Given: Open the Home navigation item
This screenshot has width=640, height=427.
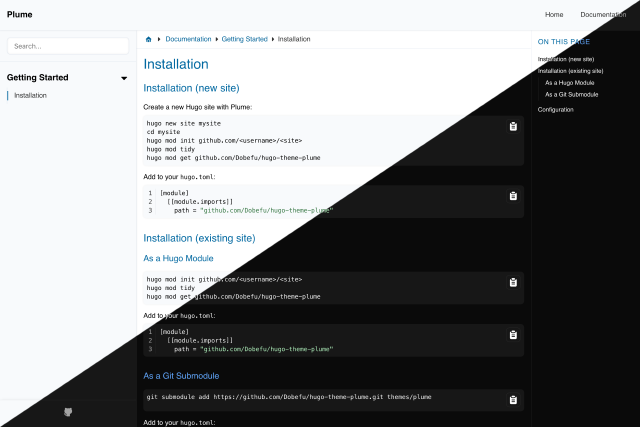Looking at the screenshot, I should [x=554, y=15].
